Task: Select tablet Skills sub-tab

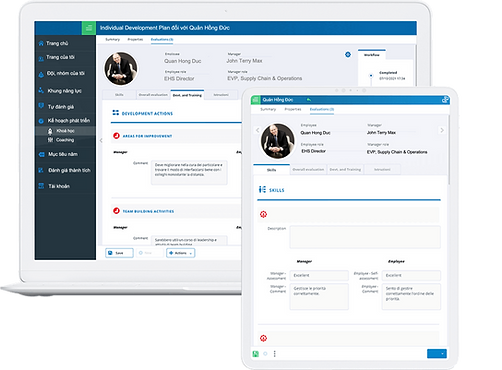Action: (x=271, y=170)
